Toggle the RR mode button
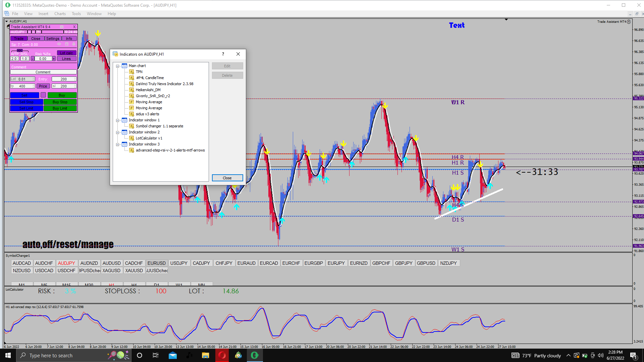The width and height of the screenshot is (644, 362). (20, 51)
